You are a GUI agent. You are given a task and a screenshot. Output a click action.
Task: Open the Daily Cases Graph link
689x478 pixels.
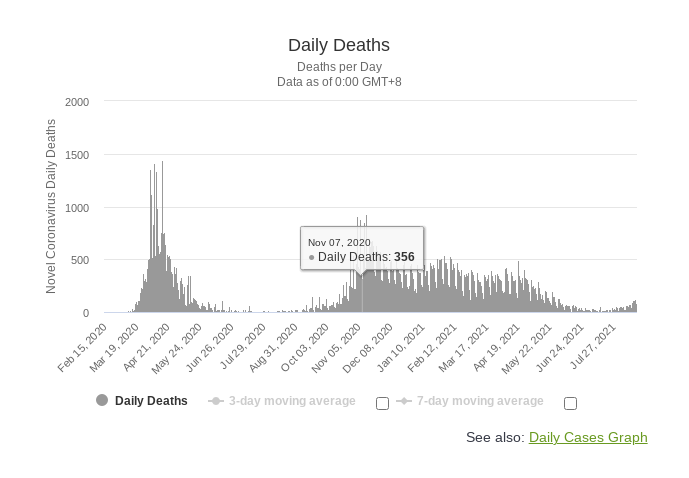click(588, 437)
